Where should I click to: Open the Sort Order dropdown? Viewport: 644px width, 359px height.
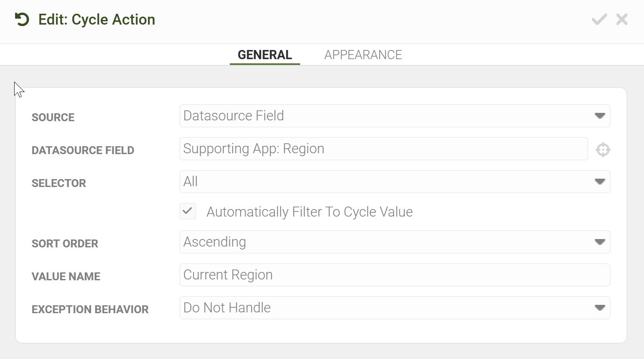coord(395,242)
